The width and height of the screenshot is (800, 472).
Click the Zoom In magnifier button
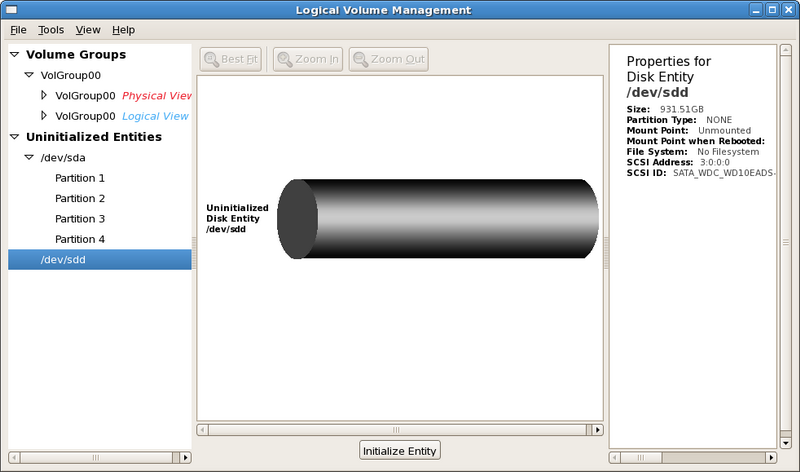[x=308, y=59]
